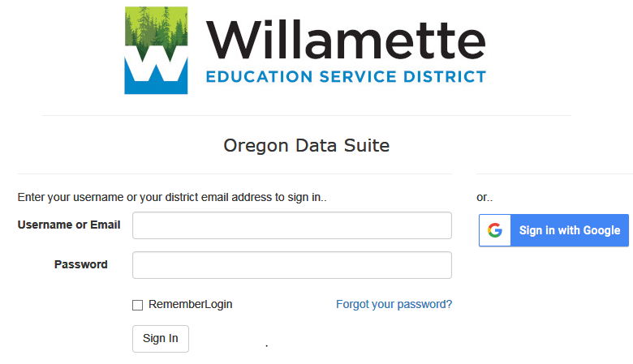Click the sign-in instruction sentence

pyautogui.click(x=171, y=197)
